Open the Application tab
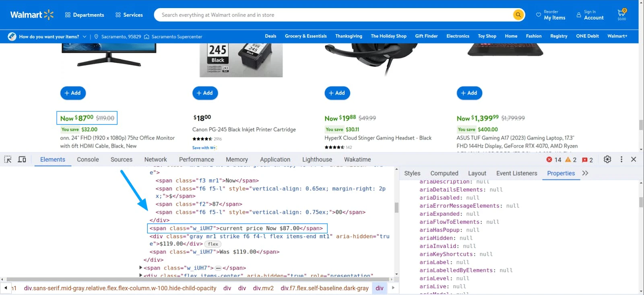The width and height of the screenshot is (644, 295). 275,160
